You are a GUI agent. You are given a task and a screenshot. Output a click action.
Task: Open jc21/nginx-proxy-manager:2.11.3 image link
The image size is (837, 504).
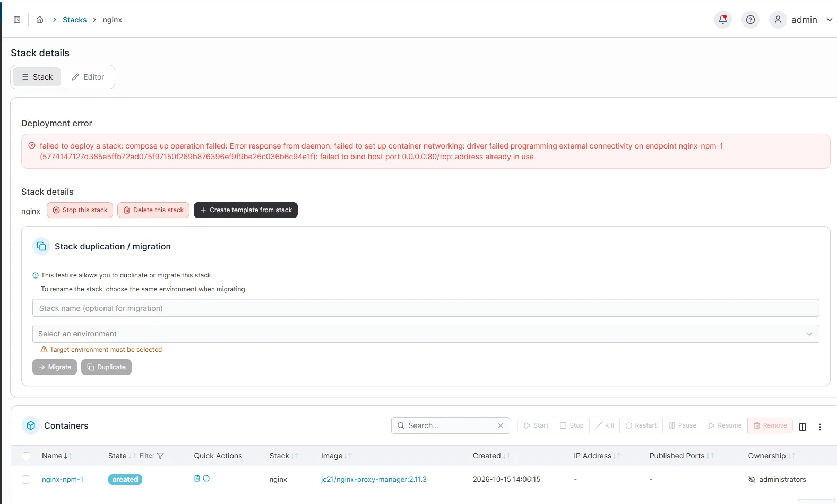point(374,479)
